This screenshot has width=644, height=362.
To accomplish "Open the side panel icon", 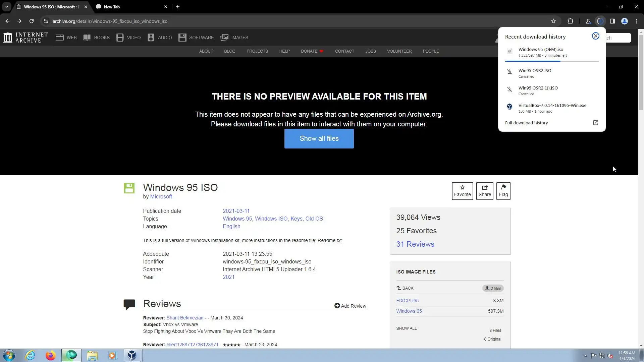I will click(612, 21).
